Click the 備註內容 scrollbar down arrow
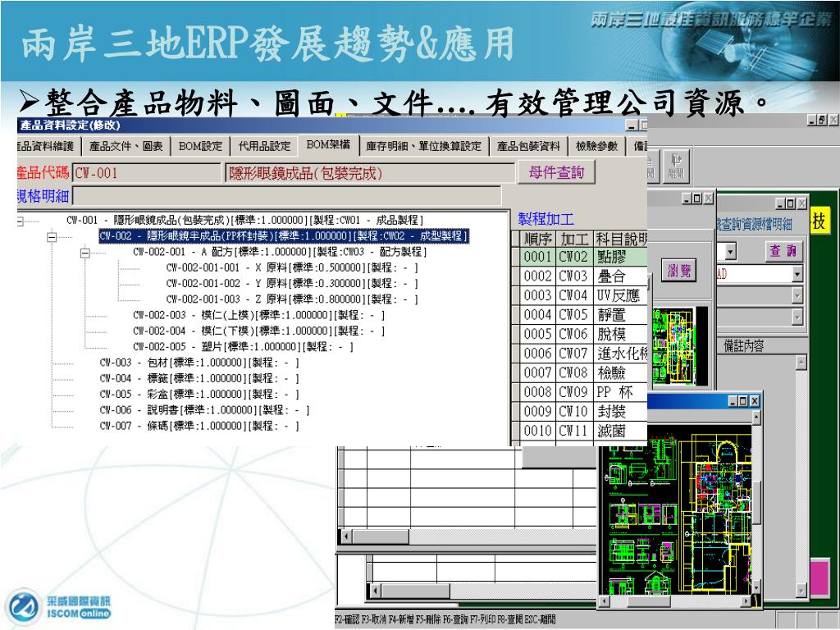This screenshot has height=630, width=840. point(801,591)
